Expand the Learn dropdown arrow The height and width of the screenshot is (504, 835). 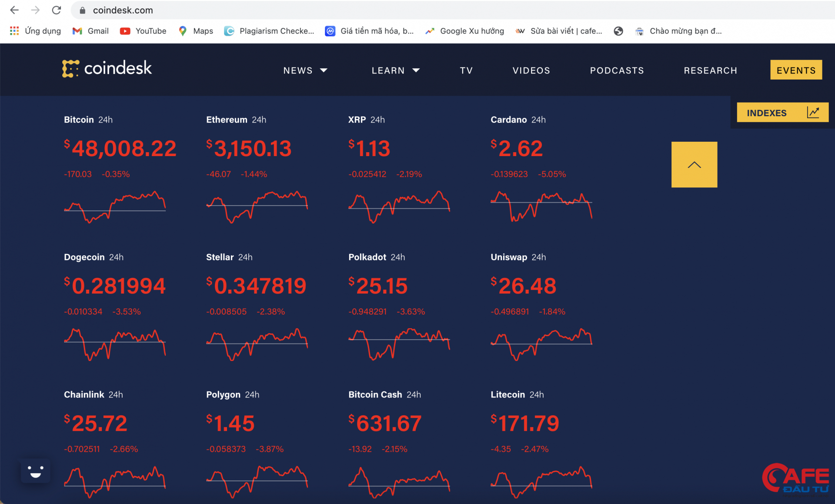coord(416,70)
